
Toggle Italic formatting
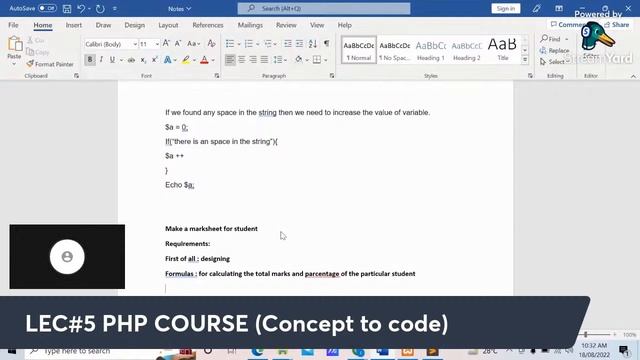(x=101, y=60)
